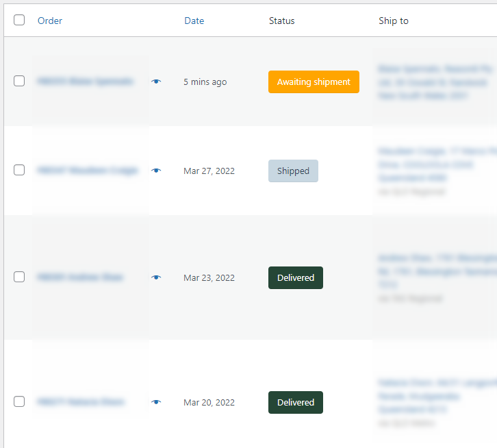The height and width of the screenshot is (448, 497).
Task: Click the Delivered badge on the Mar 20 order
Action: (x=295, y=402)
